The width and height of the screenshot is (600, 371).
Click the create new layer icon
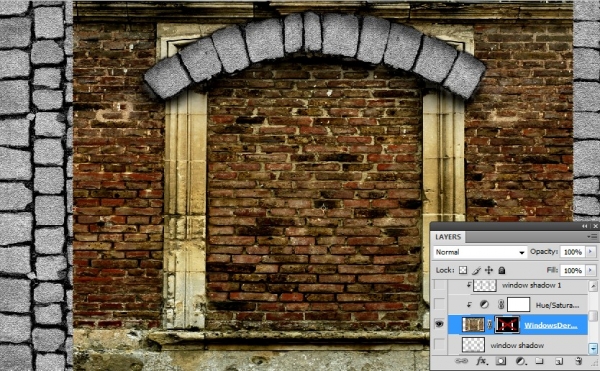click(x=559, y=361)
